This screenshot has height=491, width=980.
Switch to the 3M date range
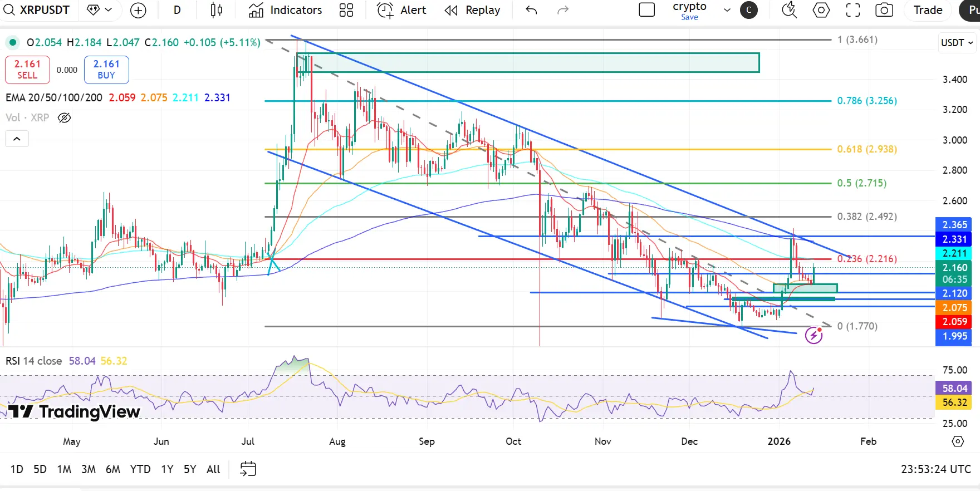89,469
